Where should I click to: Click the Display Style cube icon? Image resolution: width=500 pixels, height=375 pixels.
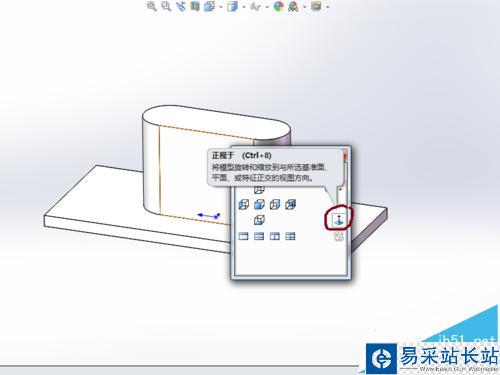(233, 6)
